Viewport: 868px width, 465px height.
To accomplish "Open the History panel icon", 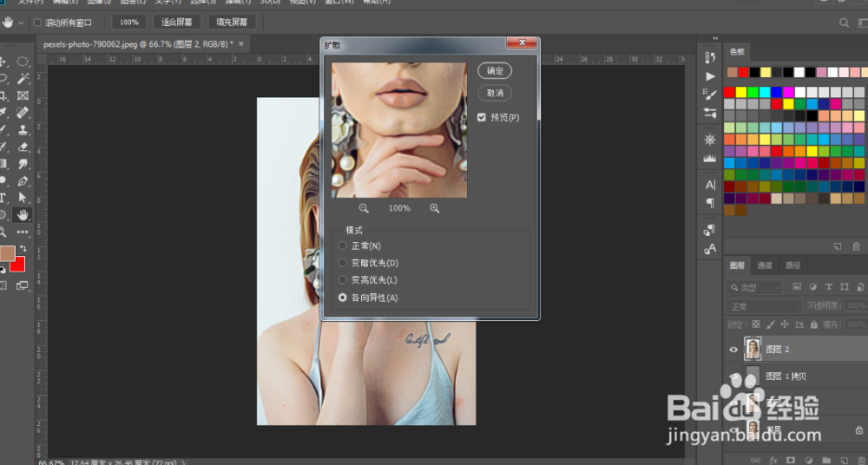I will pyautogui.click(x=710, y=57).
